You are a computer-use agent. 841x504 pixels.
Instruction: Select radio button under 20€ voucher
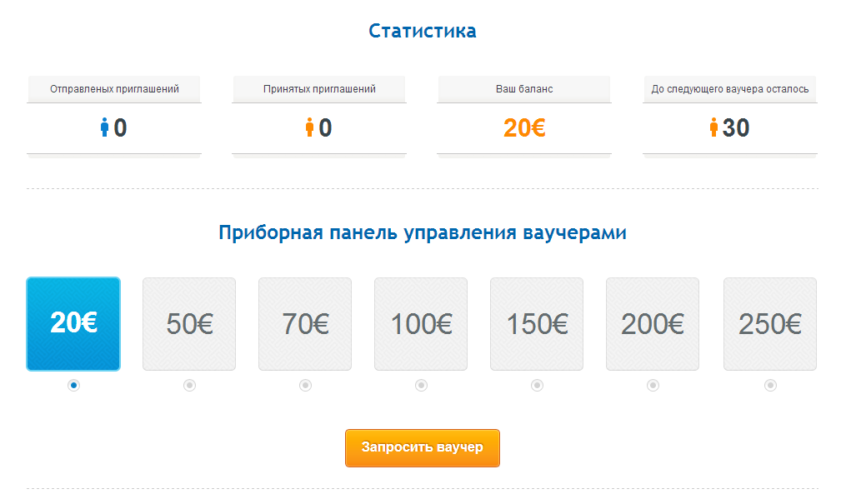pos(73,385)
